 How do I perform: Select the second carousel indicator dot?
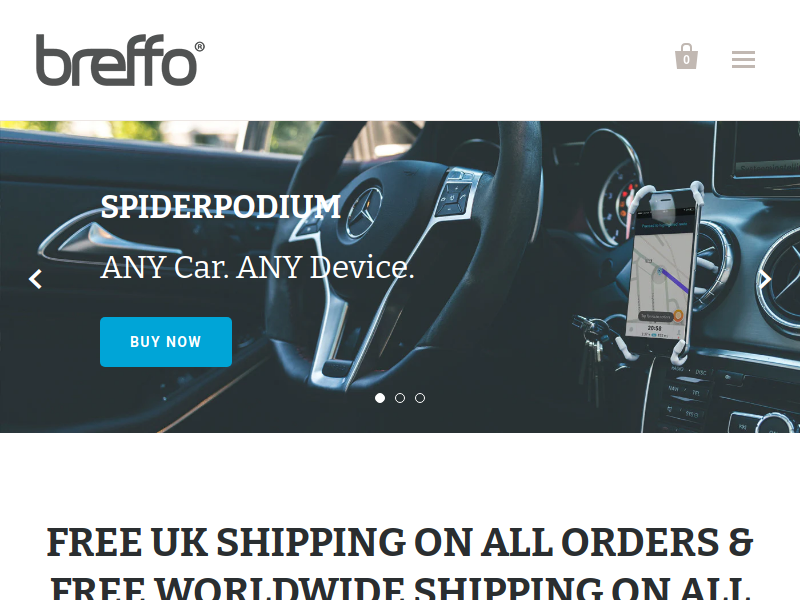(x=400, y=398)
